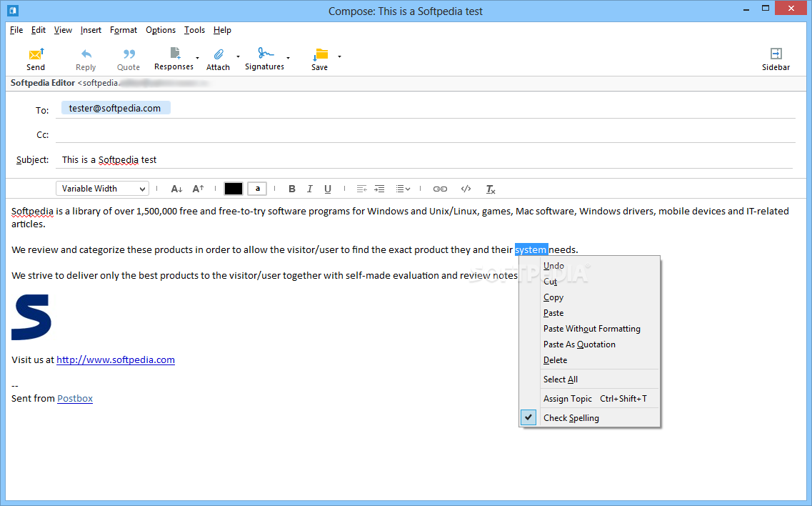
Task: Click the Reply arrow icon
Action: (86, 54)
